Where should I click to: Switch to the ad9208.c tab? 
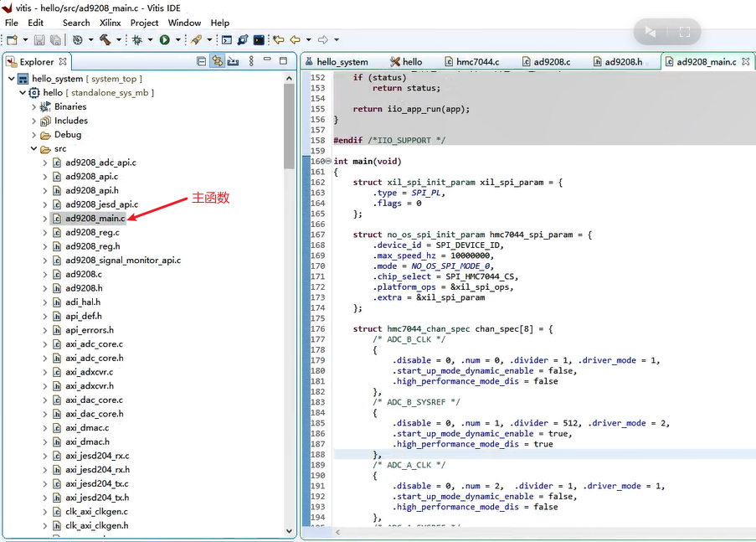(547, 62)
